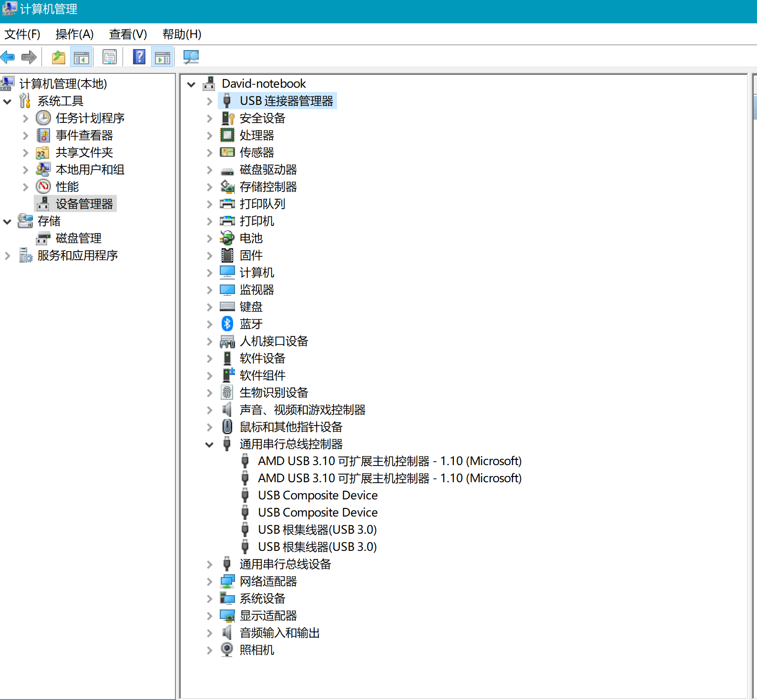Screen dimensions: 757x700
Task: Click the 鼠标和其他指针设备 mouse icon
Action: click(227, 426)
